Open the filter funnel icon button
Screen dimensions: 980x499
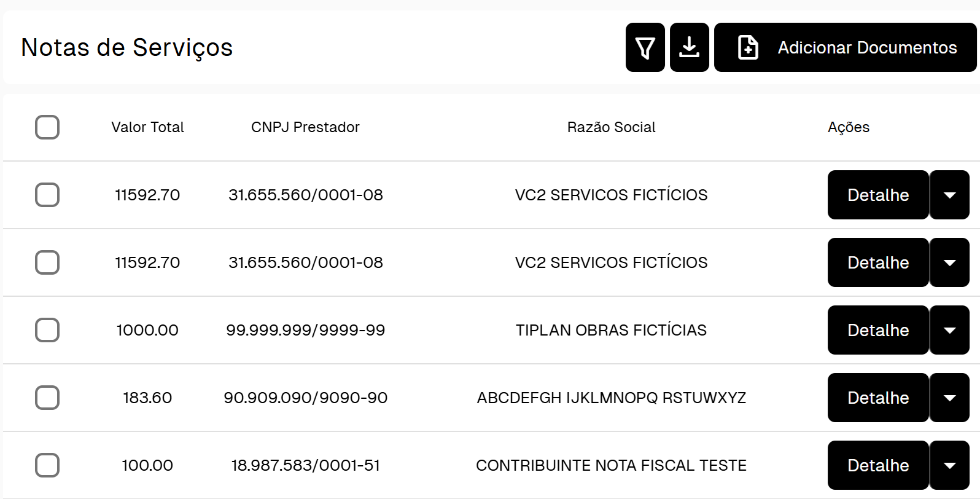coord(645,47)
